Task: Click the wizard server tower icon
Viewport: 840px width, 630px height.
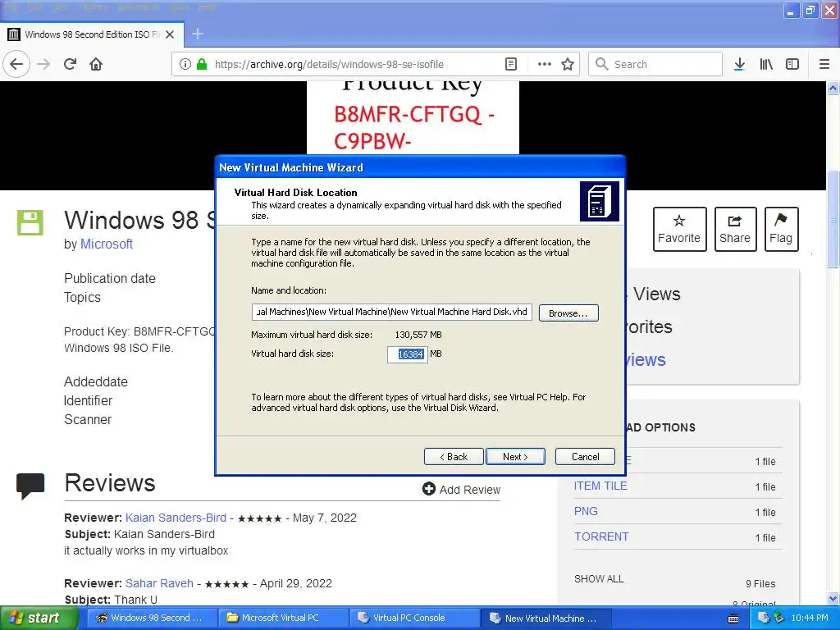Action: click(600, 202)
